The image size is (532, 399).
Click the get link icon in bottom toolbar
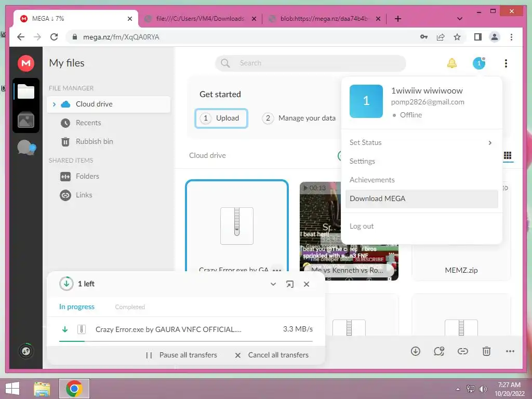tap(463, 351)
